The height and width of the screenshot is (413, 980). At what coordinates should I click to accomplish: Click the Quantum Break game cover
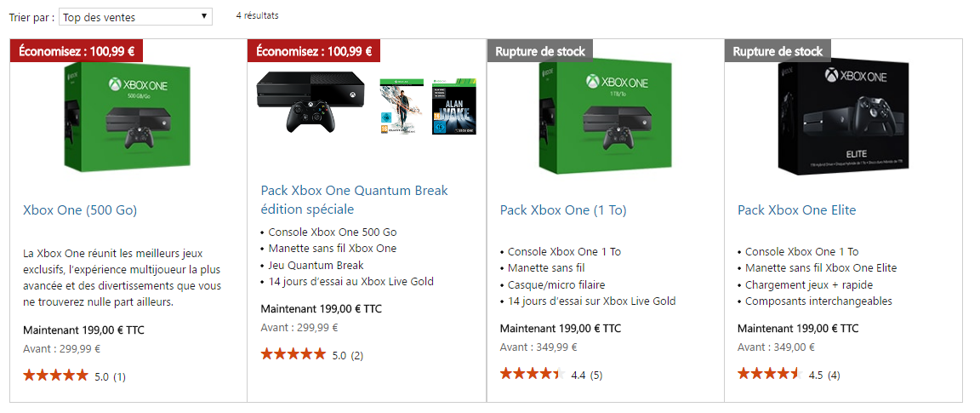400,106
